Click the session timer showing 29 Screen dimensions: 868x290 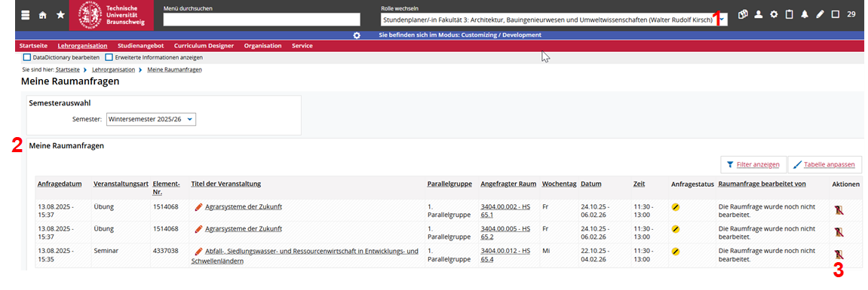coord(851,14)
